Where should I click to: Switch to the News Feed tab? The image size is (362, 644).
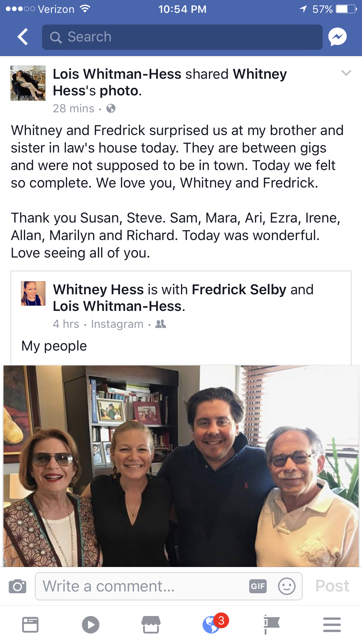pyautogui.click(x=30, y=625)
